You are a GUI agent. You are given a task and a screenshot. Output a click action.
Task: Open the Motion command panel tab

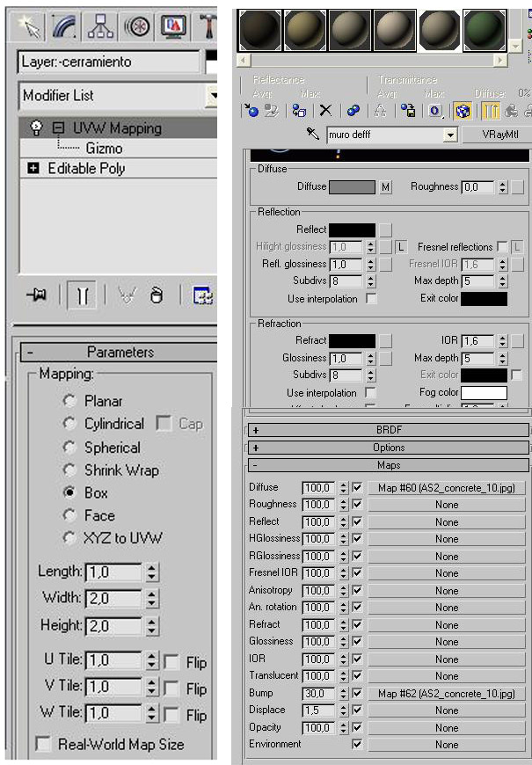tap(136, 26)
